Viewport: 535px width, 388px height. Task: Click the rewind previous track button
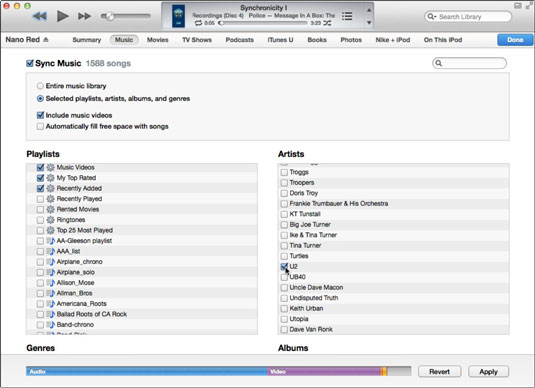click(x=40, y=16)
